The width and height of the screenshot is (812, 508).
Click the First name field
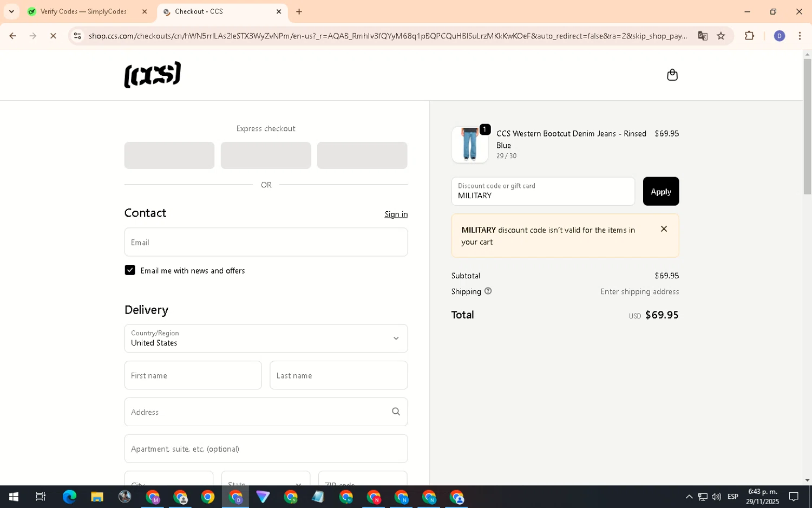[x=193, y=375]
